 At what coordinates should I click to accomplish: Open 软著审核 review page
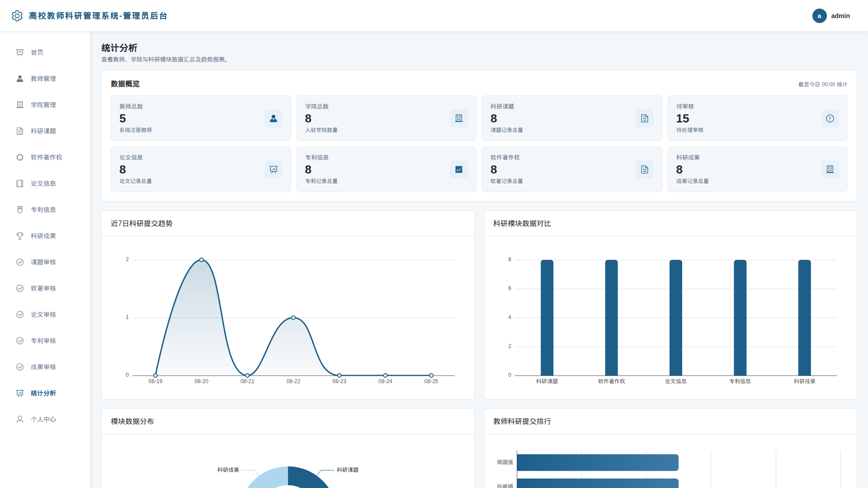[x=45, y=288]
